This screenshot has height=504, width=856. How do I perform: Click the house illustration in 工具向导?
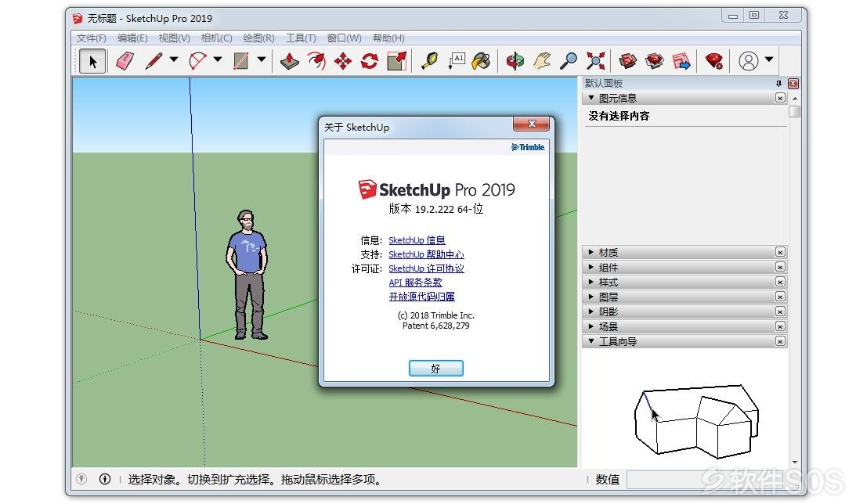click(x=696, y=421)
